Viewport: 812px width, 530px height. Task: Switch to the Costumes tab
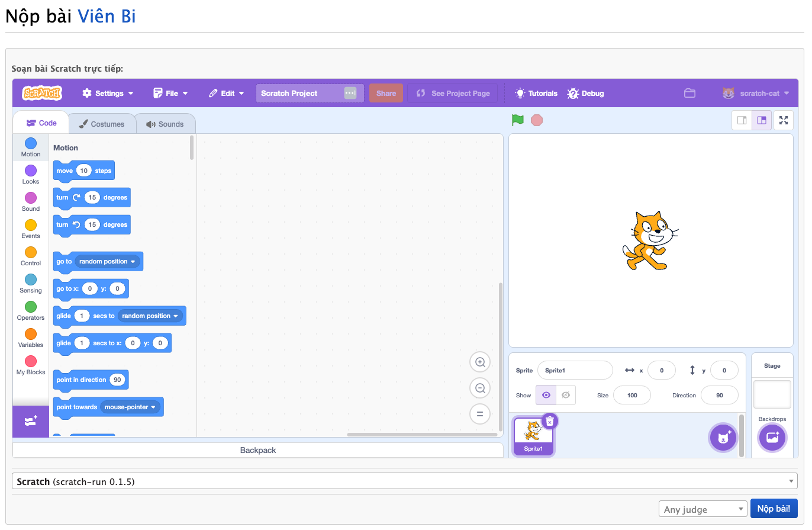102,124
